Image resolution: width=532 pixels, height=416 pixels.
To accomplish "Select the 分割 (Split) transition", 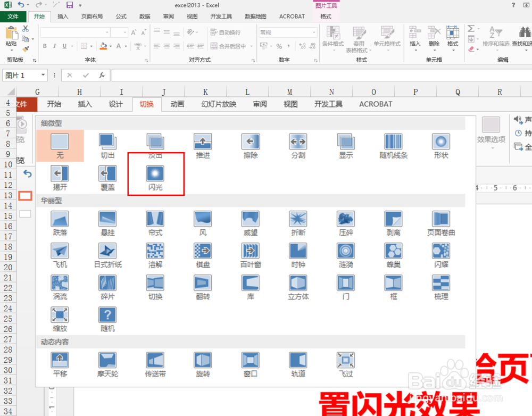I will click(298, 146).
